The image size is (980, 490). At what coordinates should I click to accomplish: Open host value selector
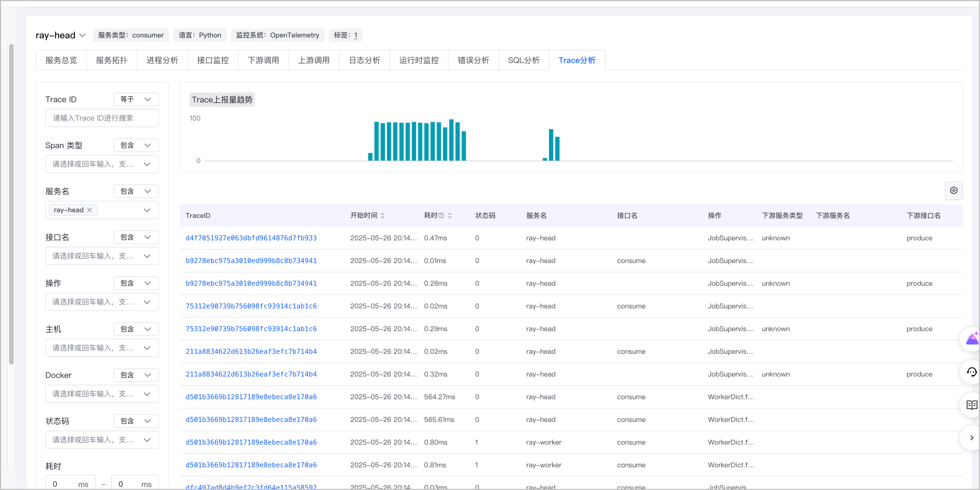pyautogui.click(x=102, y=348)
